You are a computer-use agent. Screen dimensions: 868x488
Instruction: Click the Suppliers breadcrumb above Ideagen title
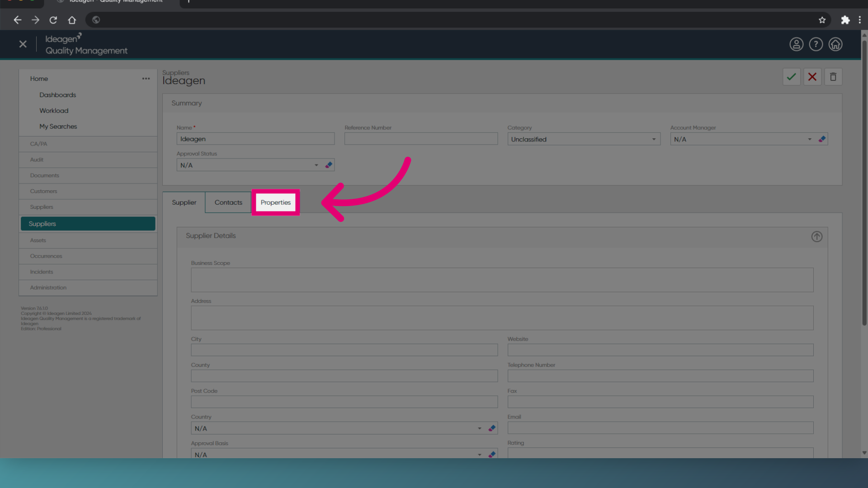pos(176,72)
